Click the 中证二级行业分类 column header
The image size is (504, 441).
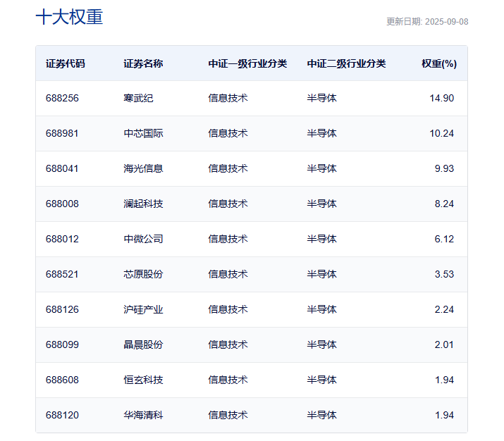(346, 63)
